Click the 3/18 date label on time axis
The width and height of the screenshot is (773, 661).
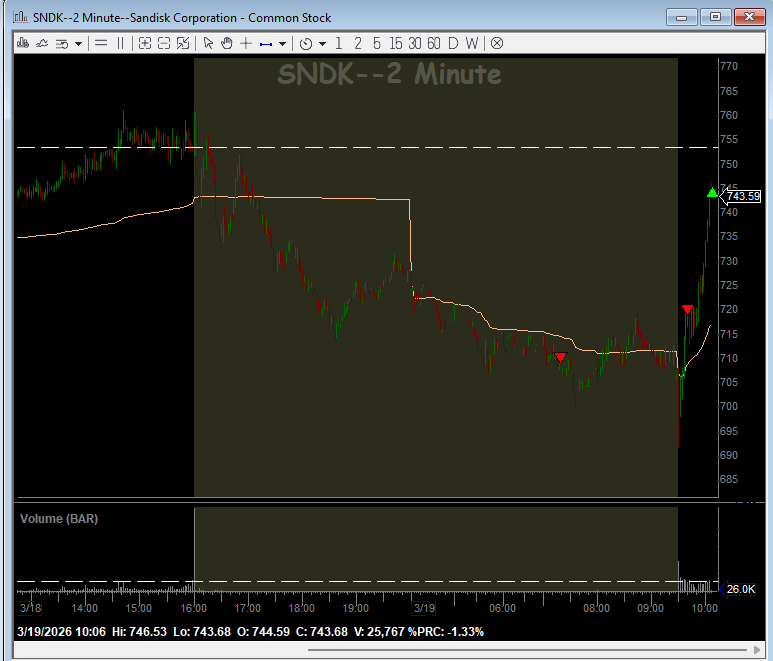(30, 608)
